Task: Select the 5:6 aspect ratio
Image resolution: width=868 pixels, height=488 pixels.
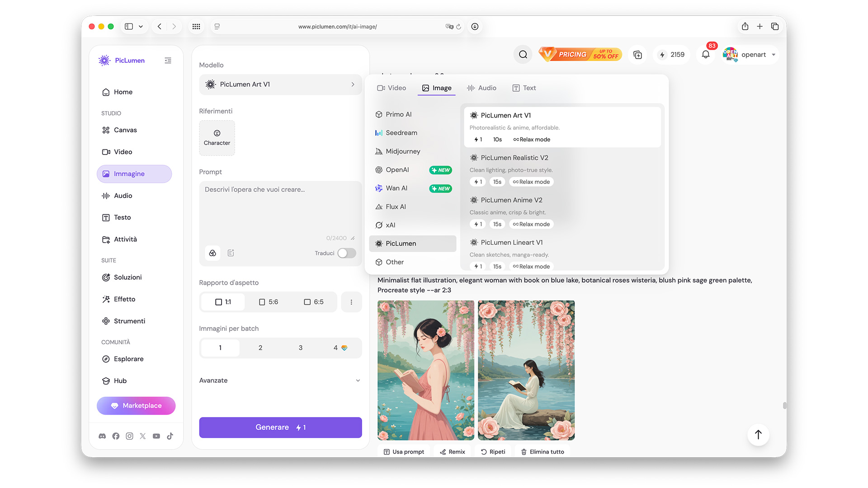Action: [268, 302]
